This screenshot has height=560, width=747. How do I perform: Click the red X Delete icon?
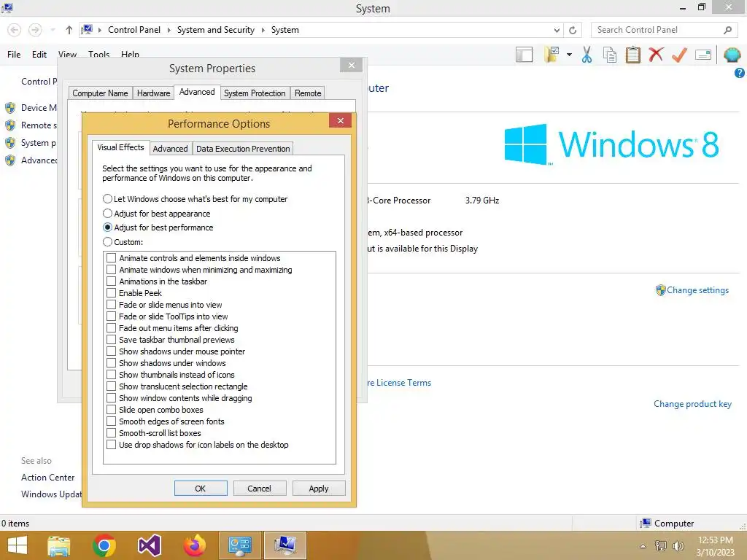[x=656, y=54]
